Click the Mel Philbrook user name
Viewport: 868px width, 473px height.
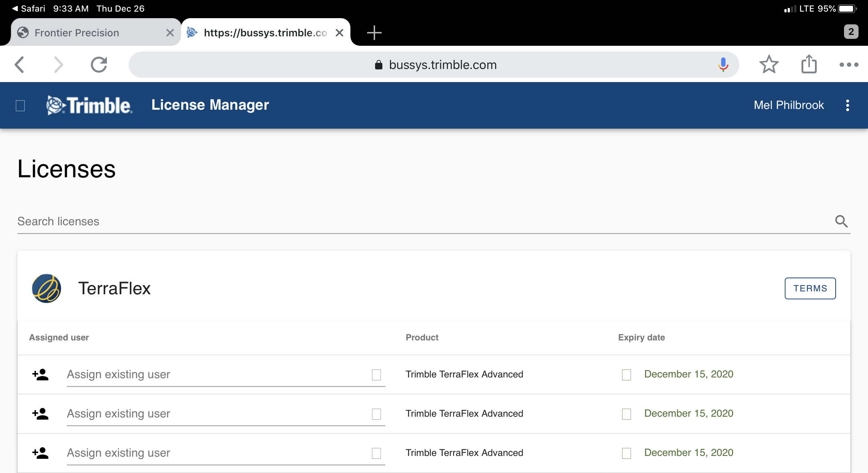point(788,105)
